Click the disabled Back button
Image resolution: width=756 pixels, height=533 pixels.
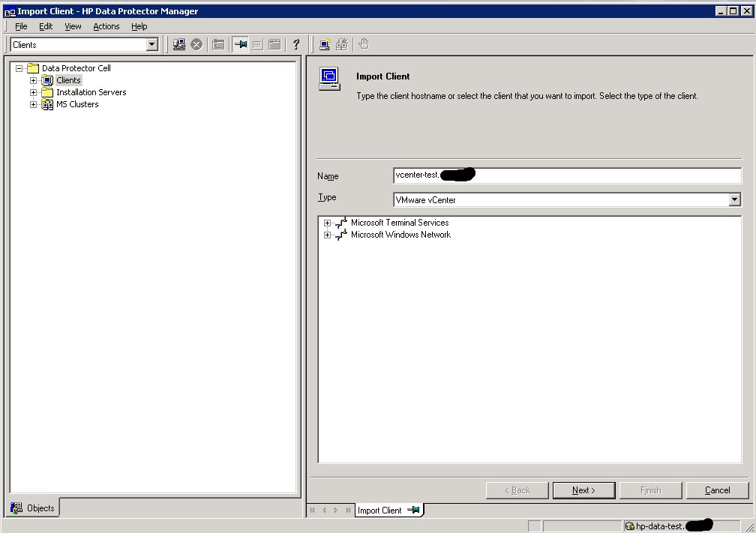517,490
